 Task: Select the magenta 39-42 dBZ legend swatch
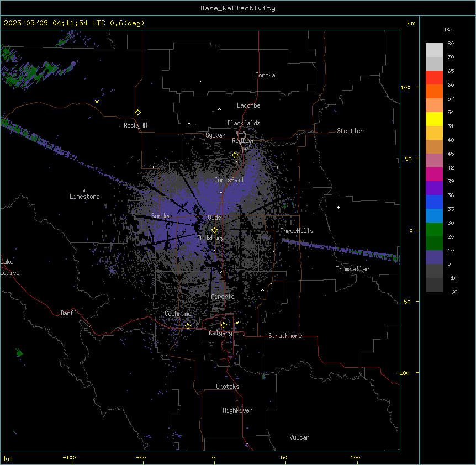434,174
